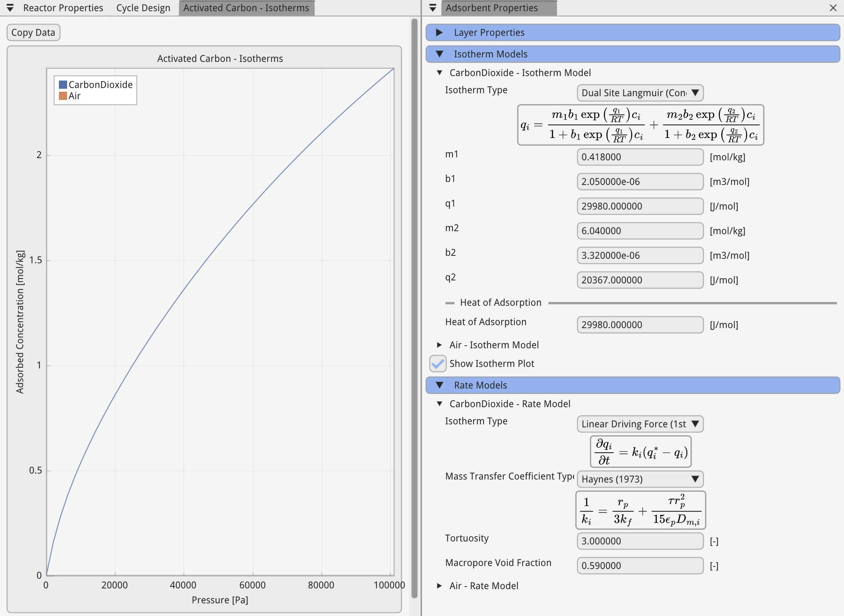Expand Air - Rate Model tree
This screenshot has height=616, width=844.
[440, 586]
